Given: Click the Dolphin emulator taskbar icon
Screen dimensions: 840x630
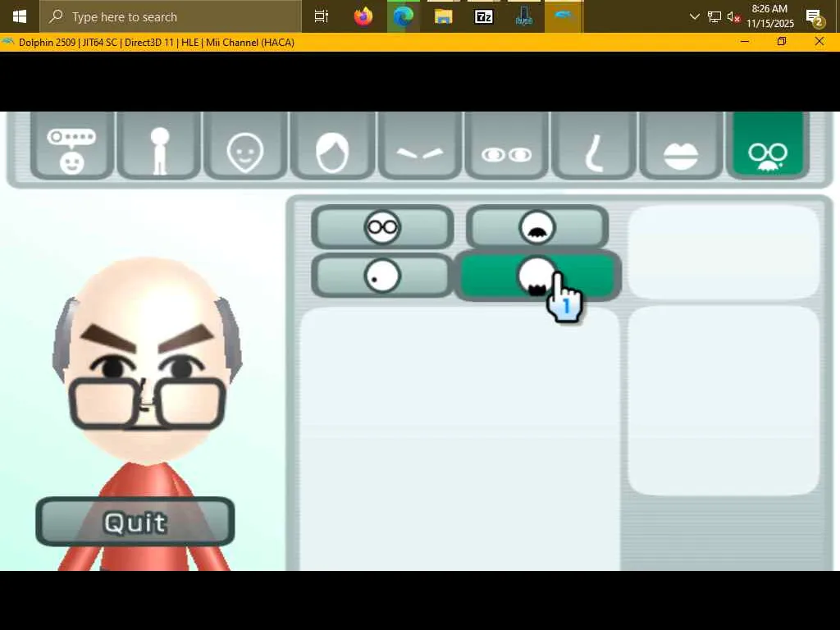Looking at the screenshot, I should 564,16.
